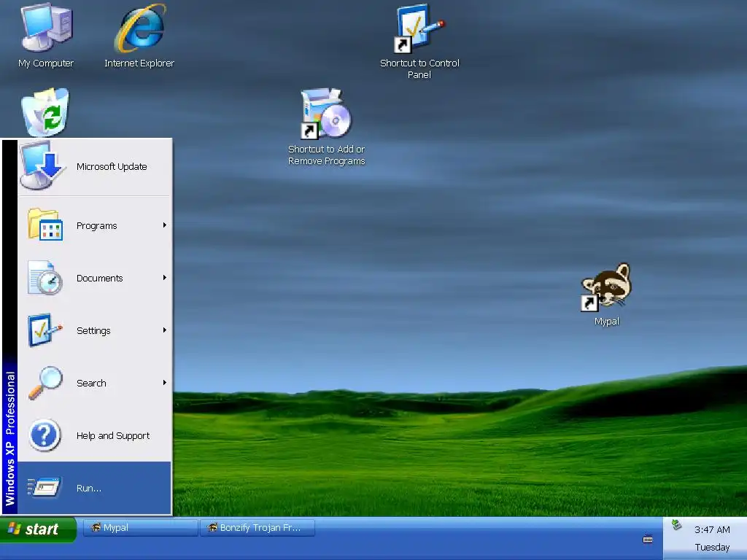The height and width of the screenshot is (560, 747).
Task: Open the Settings menu entry
Action: pyautogui.click(x=94, y=330)
